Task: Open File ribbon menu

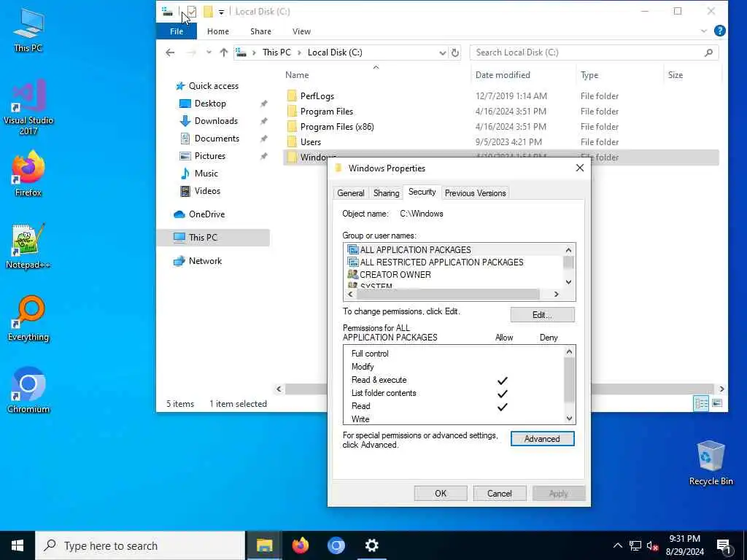Action: click(177, 31)
